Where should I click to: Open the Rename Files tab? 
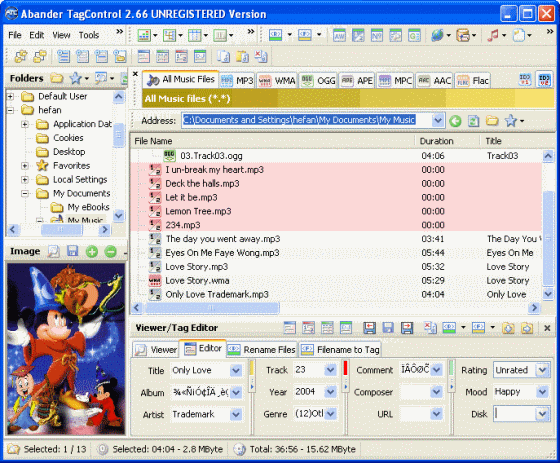[x=262, y=350]
